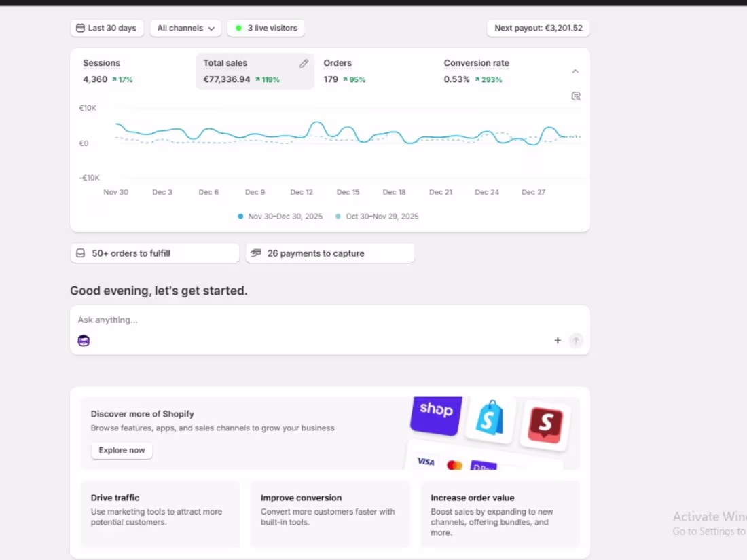The height and width of the screenshot is (560, 747).
Task: Click the 95% orders increase indicator
Action: point(354,80)
